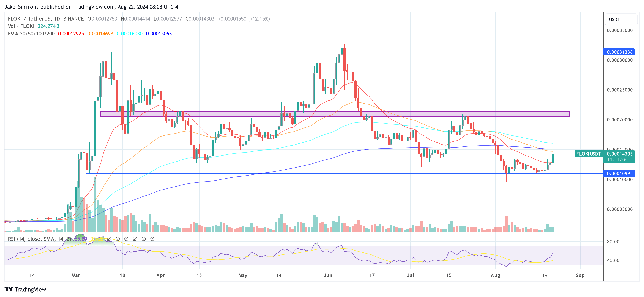The image size is (644, 297).
Task: Click the Jake_Simmons published header text
Action: 91,7
